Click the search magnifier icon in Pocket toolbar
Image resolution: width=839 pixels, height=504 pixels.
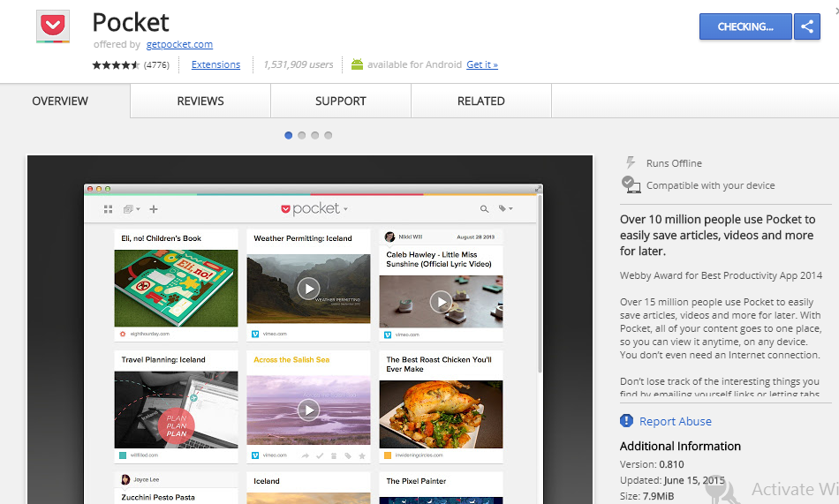pos(484,209)
